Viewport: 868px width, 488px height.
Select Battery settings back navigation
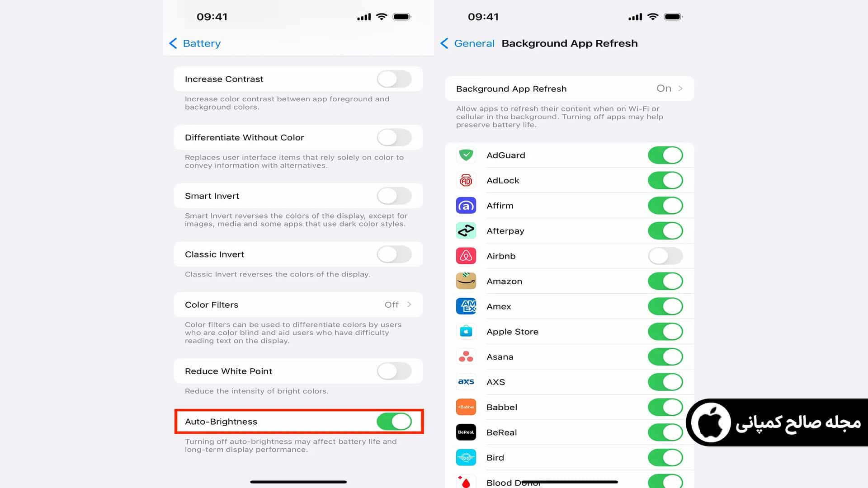pos(194,43)
